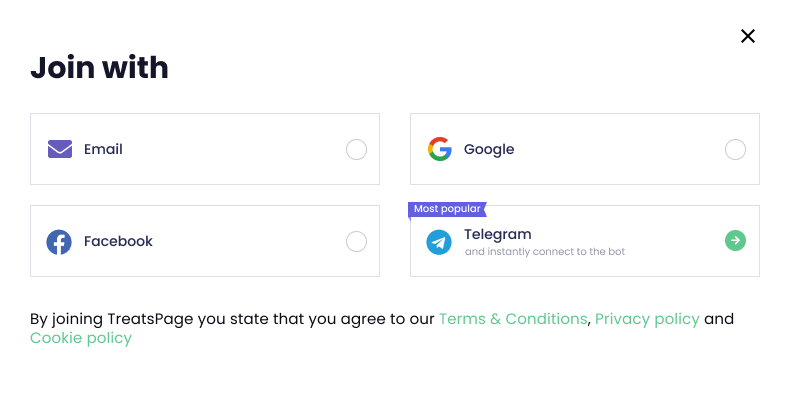Choose the 'Google' text label
Viewport: 790px width, 399px height.
pos(489,150)
